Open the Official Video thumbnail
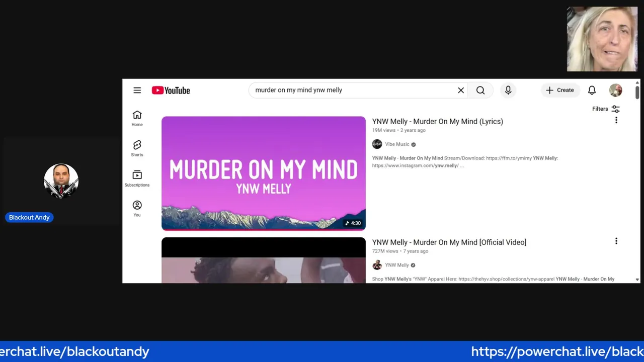The width and height of the screenshot is (644, 362). click(264, 260)
